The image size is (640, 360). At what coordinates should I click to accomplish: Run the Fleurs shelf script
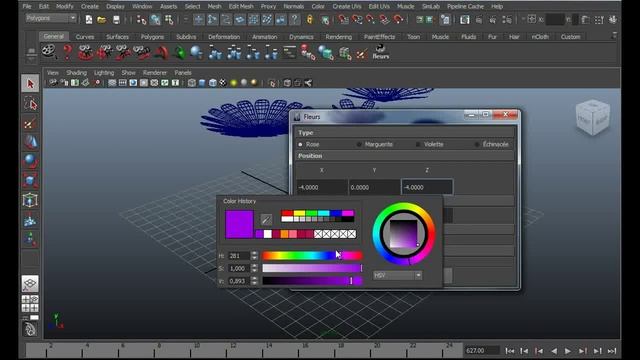point(380,52)
